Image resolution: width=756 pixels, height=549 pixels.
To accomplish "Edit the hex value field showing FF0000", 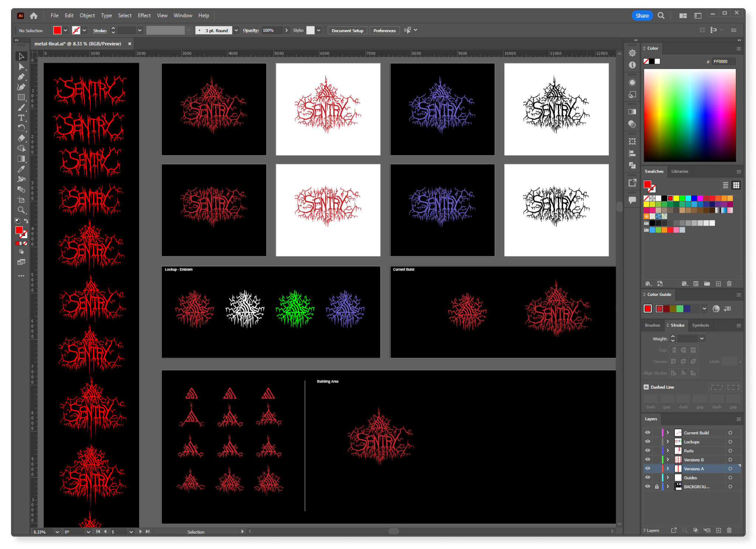I will (723, 61).
